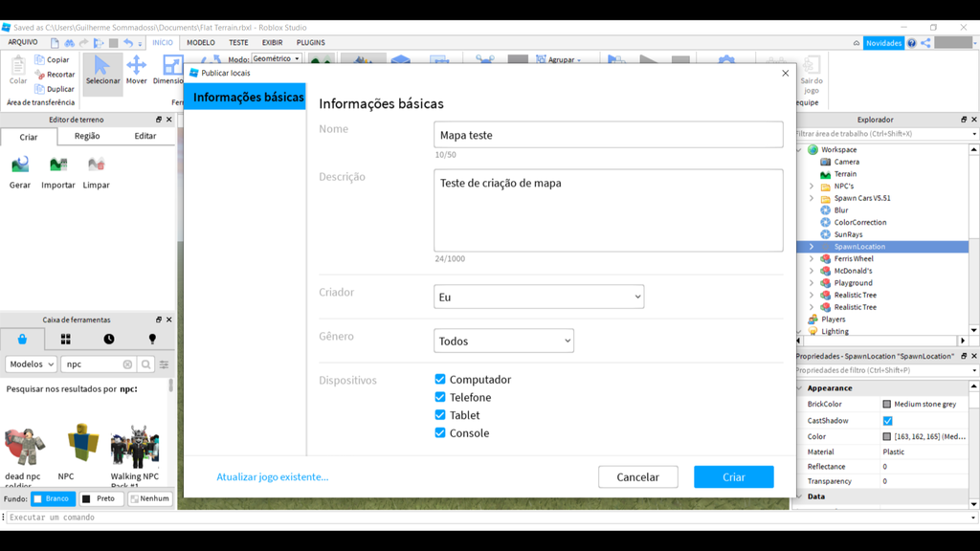Expand the NPC's folder in Explorer
The height and width of the screenshot is (551, 980).
[812, 187]
